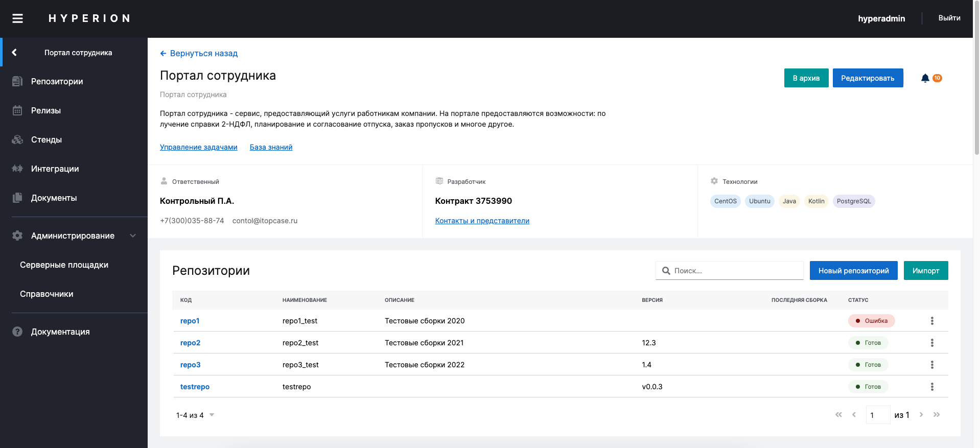
Task: Click the Новый репозиторий button
Action: [x=853, y=271]
